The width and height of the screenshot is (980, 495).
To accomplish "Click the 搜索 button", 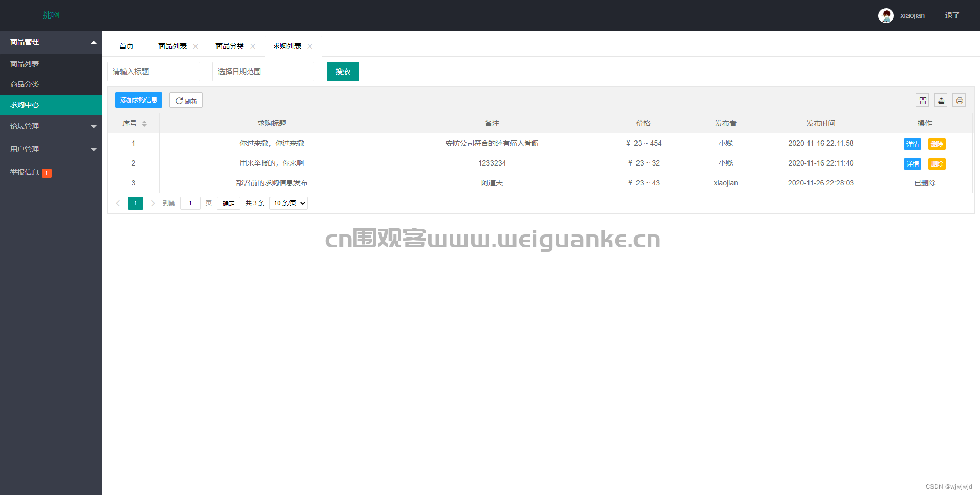I will click(343, 72).
